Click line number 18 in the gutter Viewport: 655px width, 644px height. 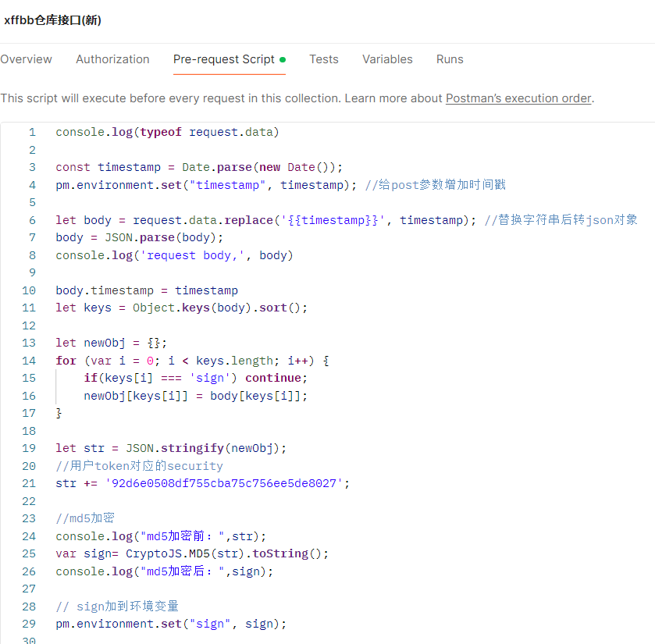pos(29,431)
